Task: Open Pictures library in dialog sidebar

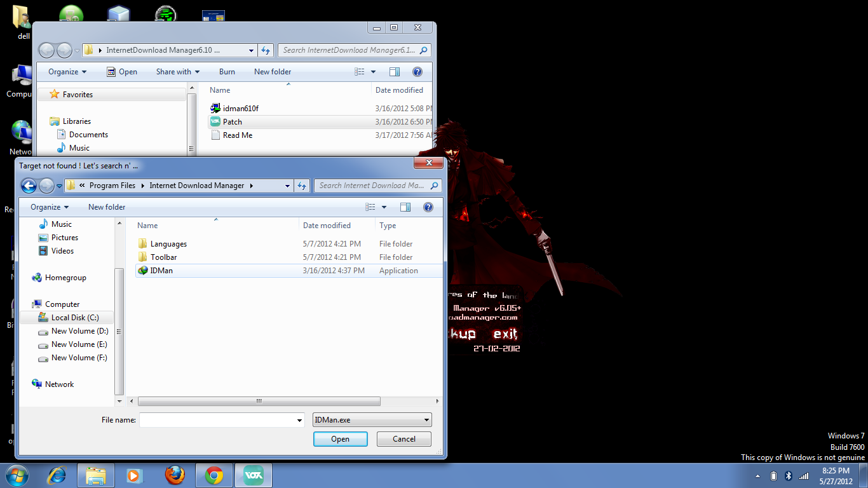Action: click(x=58, y=238)
